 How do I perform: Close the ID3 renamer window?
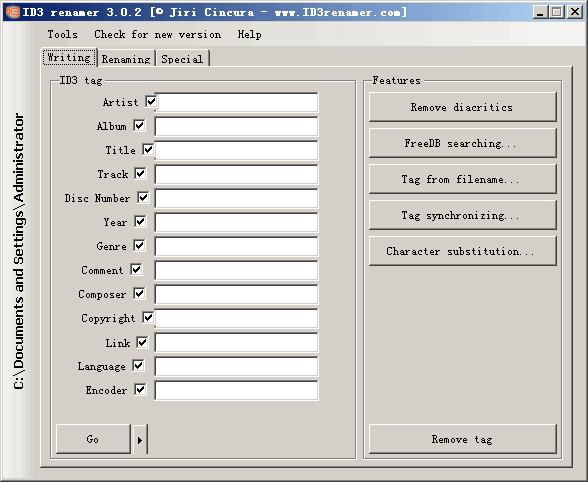[574, 12]
